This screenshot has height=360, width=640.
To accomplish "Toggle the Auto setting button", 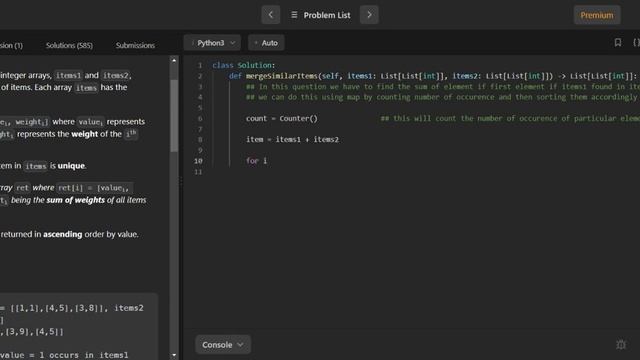I will pos(266,43).
